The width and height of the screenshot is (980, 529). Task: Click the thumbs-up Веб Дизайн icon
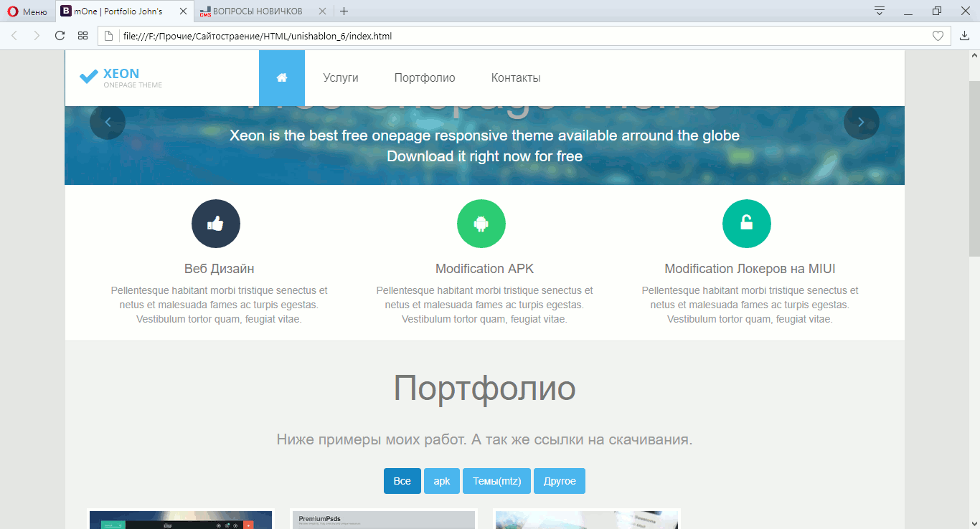coord(215,224)
